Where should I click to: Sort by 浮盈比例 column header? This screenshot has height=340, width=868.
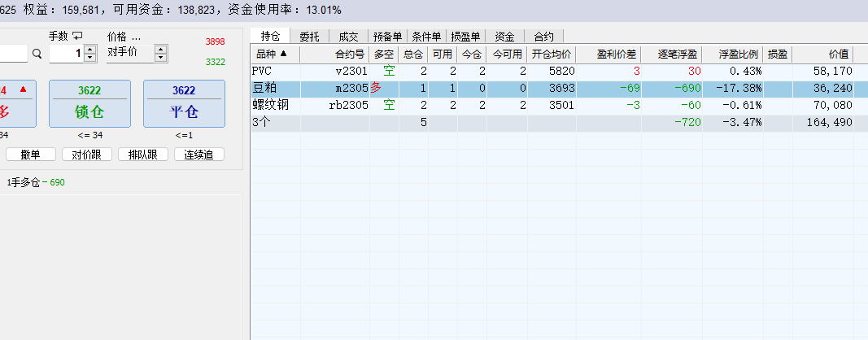click(732, 54)
